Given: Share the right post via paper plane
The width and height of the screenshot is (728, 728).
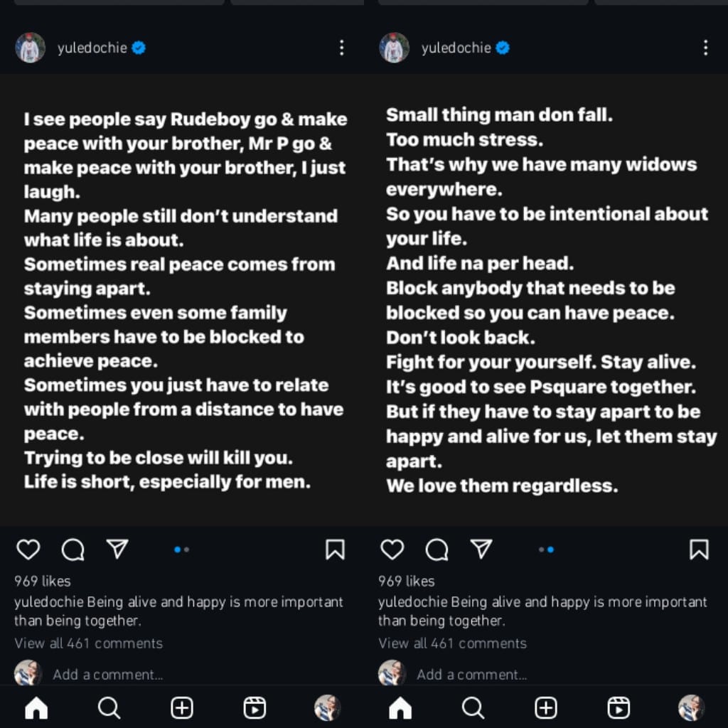Looking at the screenshot, I should (481, 549).
